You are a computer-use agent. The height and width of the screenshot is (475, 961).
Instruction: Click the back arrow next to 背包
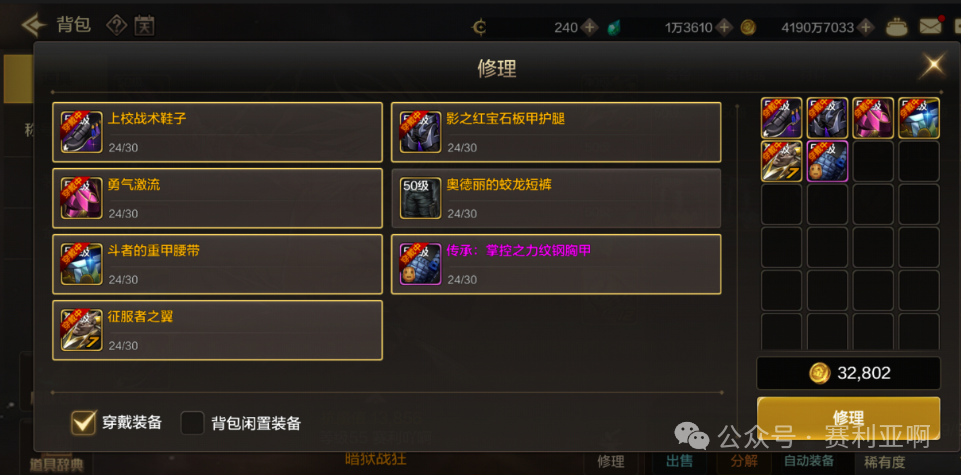tap(34, 25)
